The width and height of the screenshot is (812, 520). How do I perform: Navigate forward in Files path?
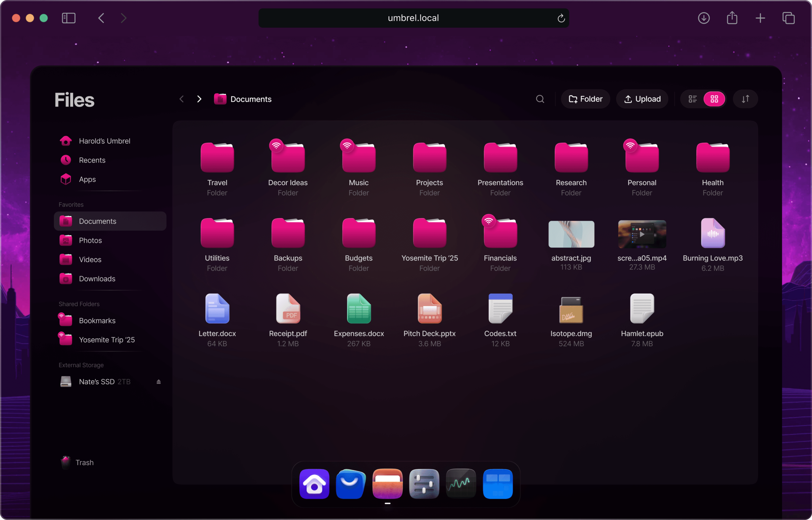199,99
